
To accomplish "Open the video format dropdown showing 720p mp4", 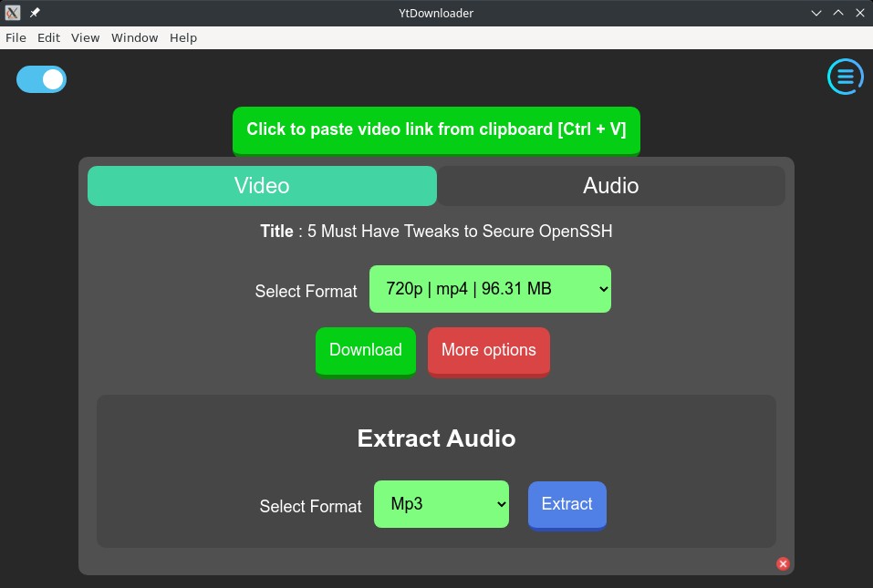I will [x=490, y=289].
